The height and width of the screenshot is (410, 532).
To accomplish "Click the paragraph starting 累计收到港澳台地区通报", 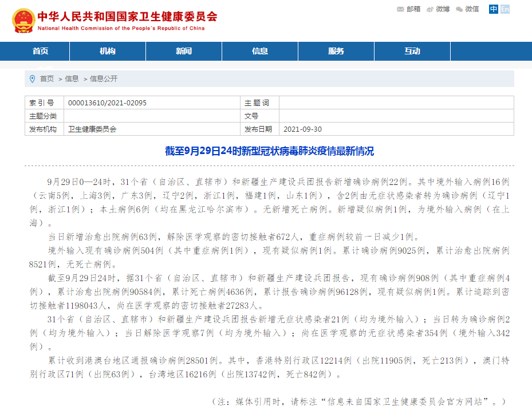I will click(269, 367).
